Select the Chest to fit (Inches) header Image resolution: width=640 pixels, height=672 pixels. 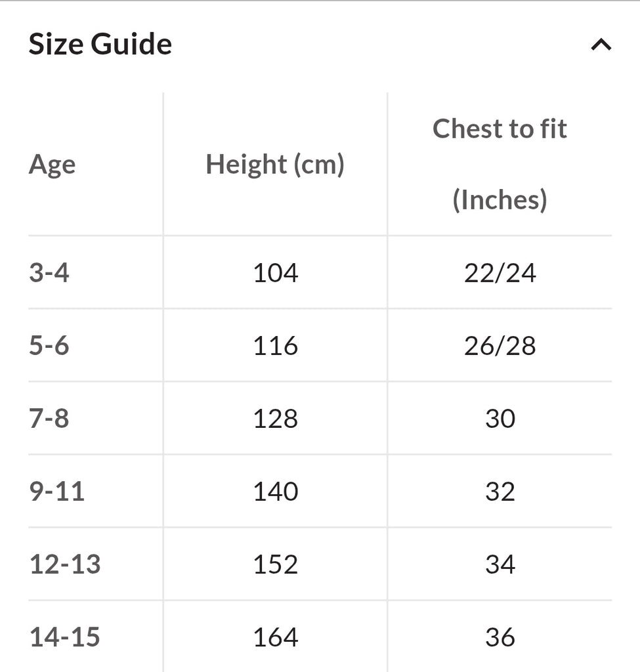click(500, 164)
